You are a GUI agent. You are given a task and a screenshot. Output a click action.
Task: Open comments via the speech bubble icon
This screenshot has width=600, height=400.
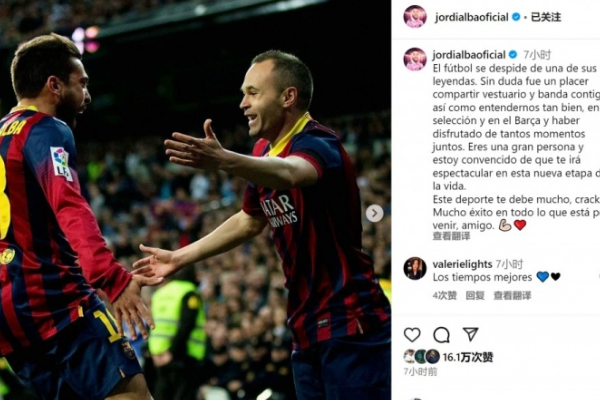point(441,335)
